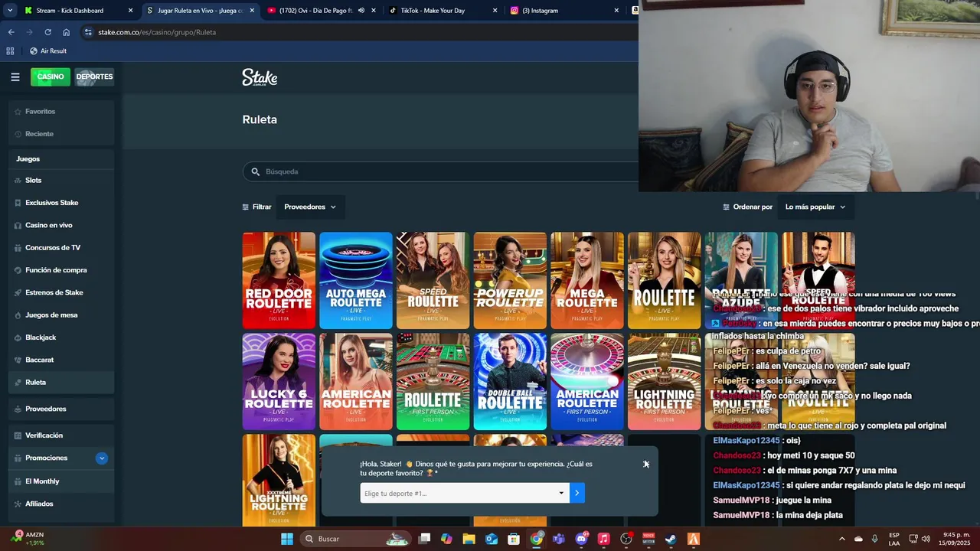
Task: Open the Elige tu deporte dropdown
Action: (465, 494)
